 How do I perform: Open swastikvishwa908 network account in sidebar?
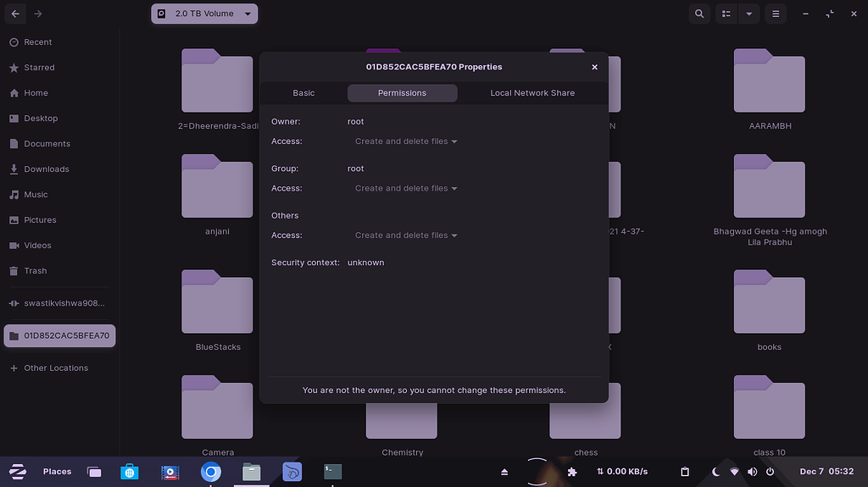pyautogui.click(x=59, y=303)
